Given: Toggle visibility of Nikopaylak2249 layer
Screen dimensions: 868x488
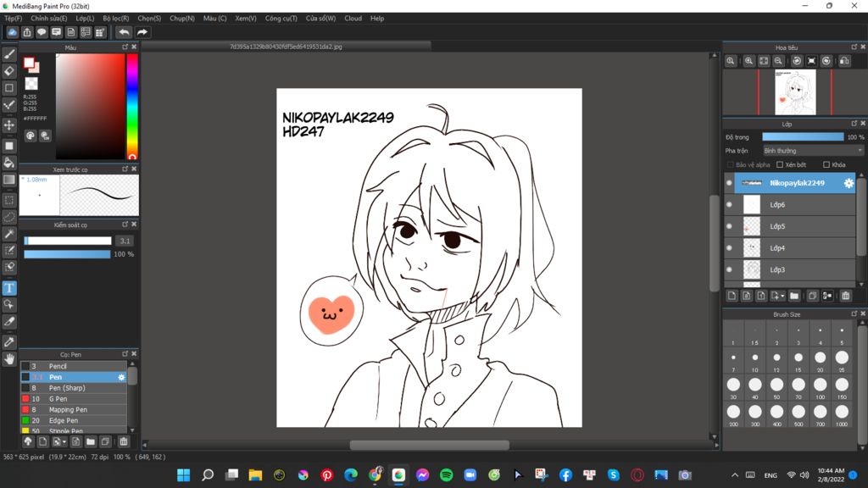Looking at the screenshot, I should pos(729,183).
